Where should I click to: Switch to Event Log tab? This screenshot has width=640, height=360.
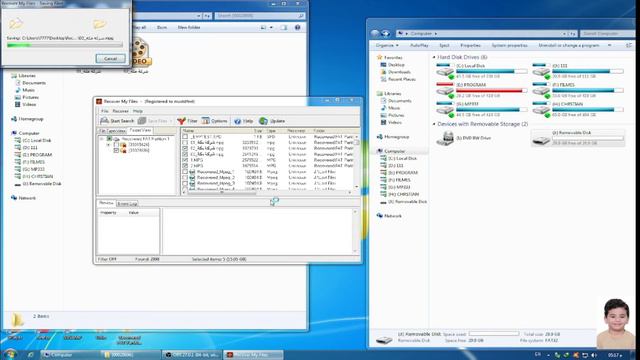point(127,203)
